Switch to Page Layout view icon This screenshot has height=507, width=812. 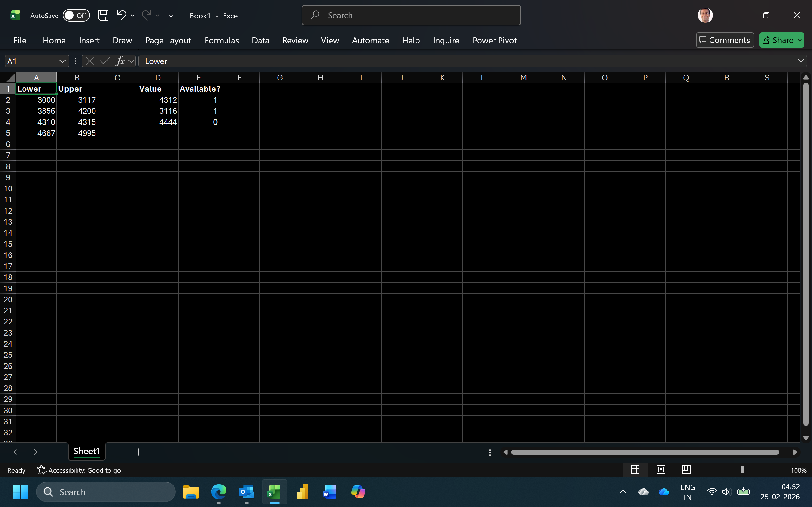pos(661,470)
